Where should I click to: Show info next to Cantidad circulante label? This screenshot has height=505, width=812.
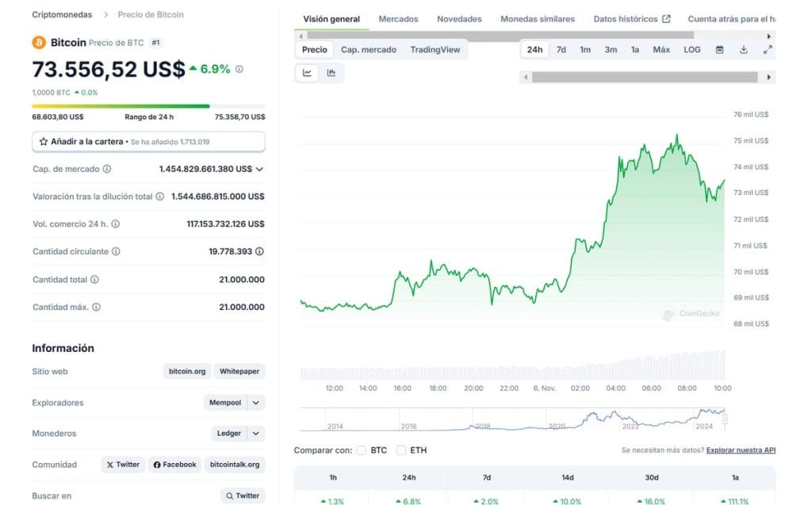click(116, 251)
